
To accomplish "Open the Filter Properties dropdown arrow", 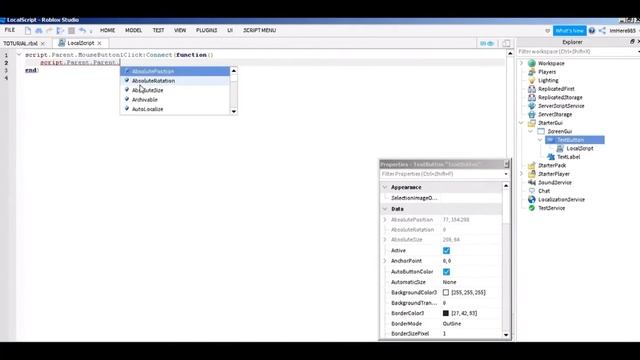I will (x=506, y=174).
